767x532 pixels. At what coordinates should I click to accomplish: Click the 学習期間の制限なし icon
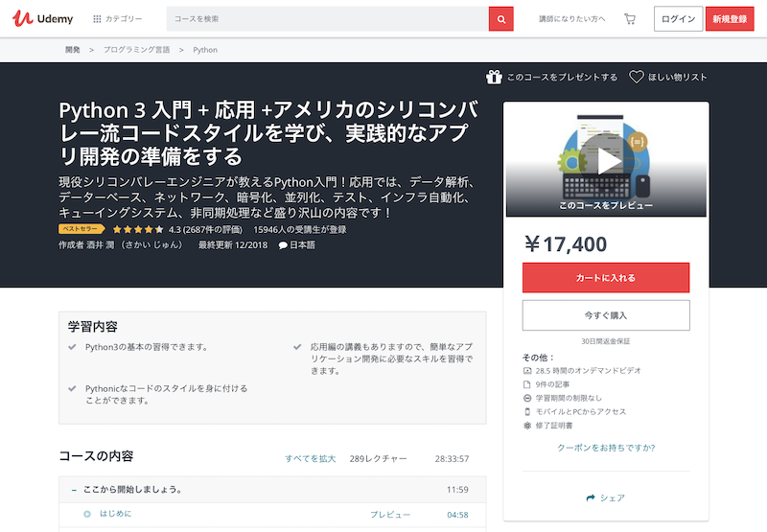click(x=527, y=398)
